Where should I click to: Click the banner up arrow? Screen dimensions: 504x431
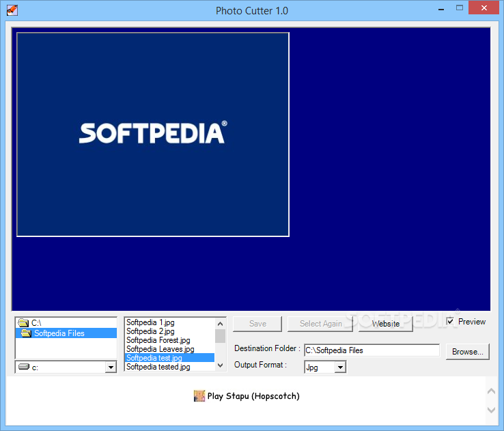pos(492,391)
